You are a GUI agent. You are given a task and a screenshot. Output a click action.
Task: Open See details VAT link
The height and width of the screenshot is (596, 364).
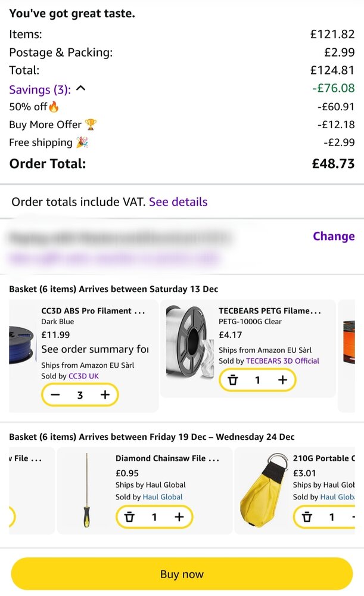(x=178, y=202)
